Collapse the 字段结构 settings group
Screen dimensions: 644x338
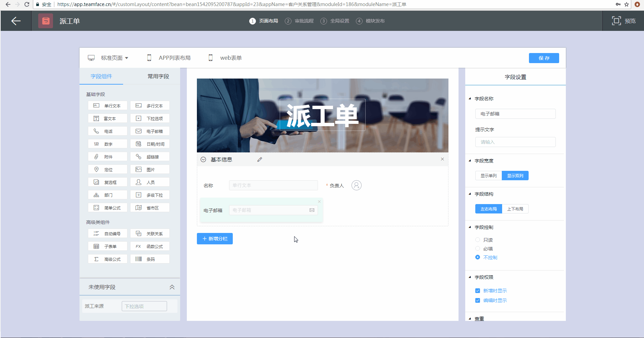470,194
